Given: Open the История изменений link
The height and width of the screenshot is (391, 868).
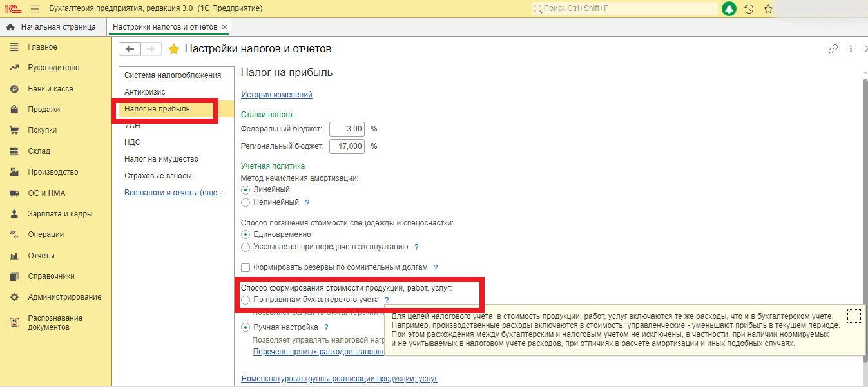Looking at the screenshot, I should tap(276, 95).
